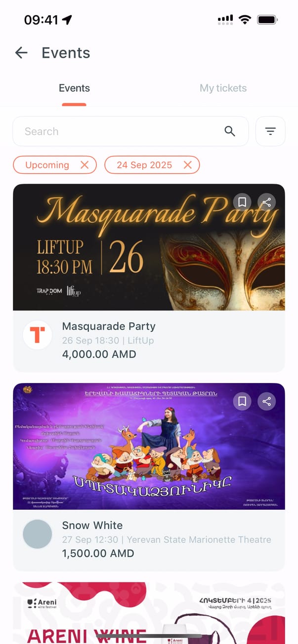Viewport: 298px width, 644px height.
Task: Select the Events tab
Action: (74, 88)
